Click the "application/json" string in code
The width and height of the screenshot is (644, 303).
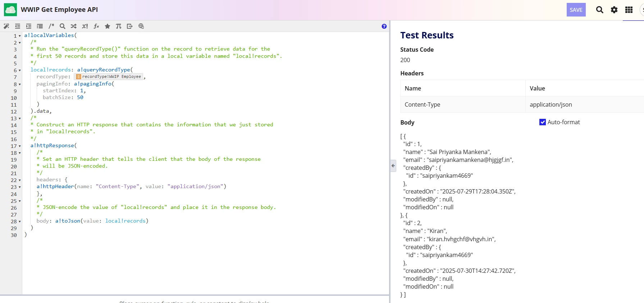point(195,186)
